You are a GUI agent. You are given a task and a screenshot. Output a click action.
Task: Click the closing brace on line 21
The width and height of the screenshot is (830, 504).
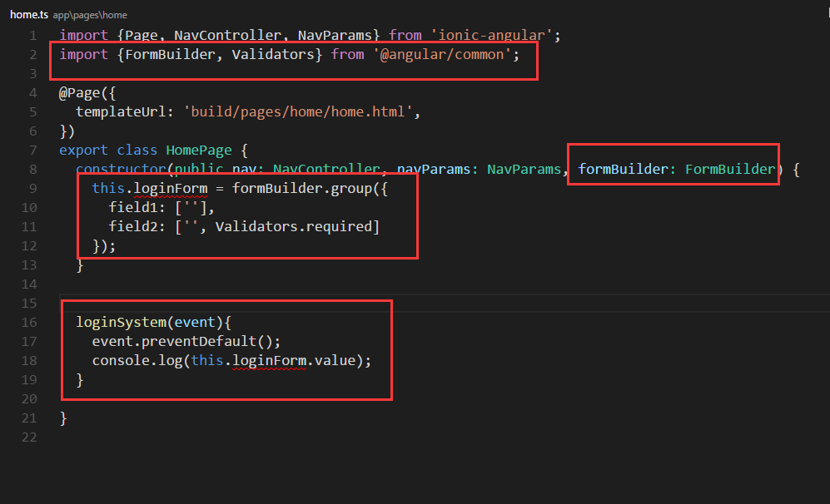tap(63, 418)
